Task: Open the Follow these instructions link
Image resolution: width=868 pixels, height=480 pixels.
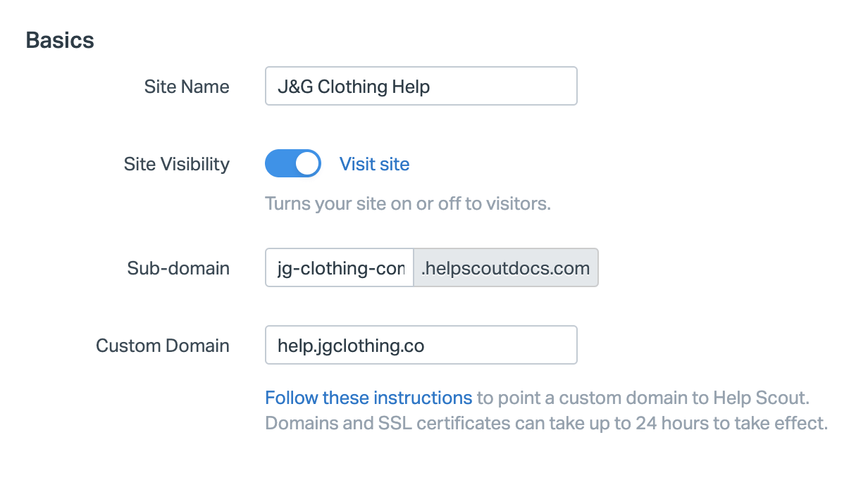Action: pos(368,398)
